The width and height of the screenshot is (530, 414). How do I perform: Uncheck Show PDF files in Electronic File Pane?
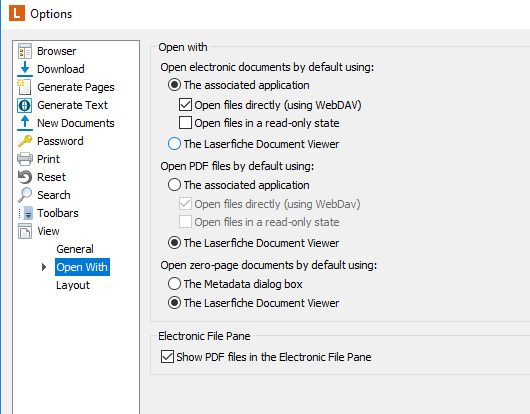point(167,357)
